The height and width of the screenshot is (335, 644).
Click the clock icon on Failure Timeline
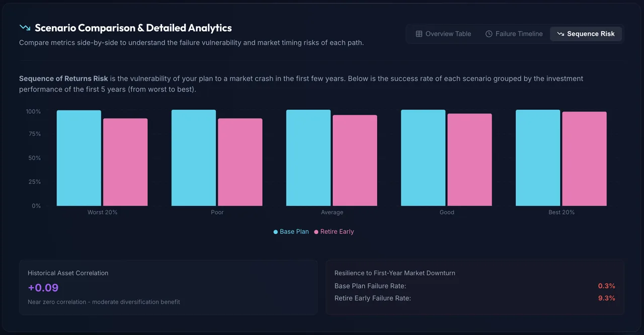(x=489, y=34)
